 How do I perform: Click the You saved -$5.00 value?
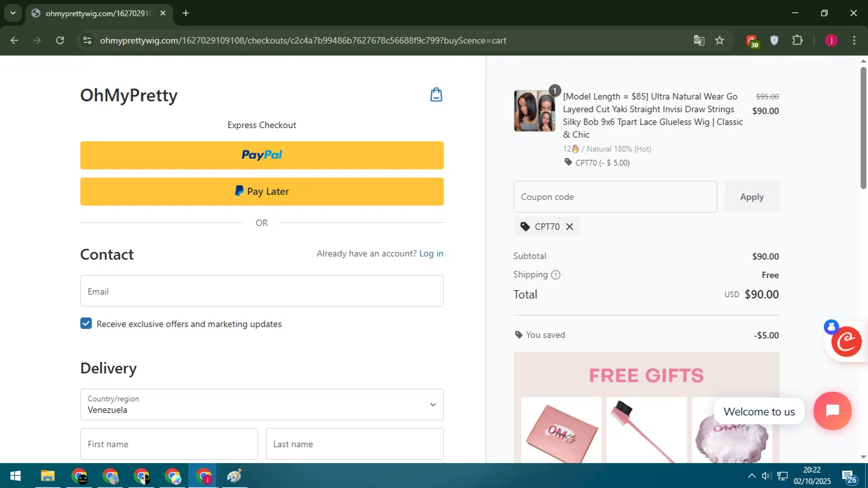point(766,335)
